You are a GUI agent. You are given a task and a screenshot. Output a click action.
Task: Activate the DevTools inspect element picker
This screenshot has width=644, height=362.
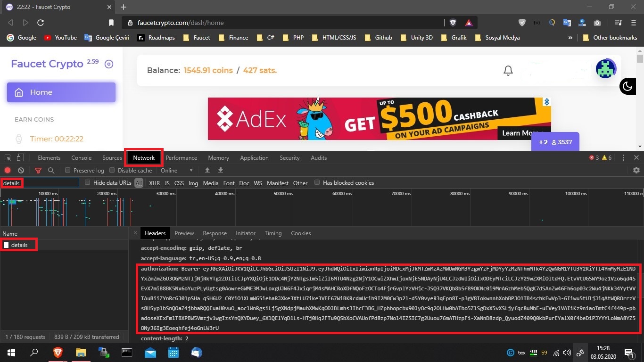point(8,158)
